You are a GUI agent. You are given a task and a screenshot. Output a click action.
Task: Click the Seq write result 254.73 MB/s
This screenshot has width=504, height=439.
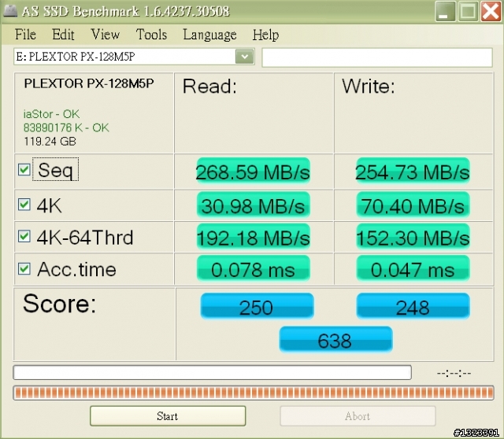(x=413, y=171)
